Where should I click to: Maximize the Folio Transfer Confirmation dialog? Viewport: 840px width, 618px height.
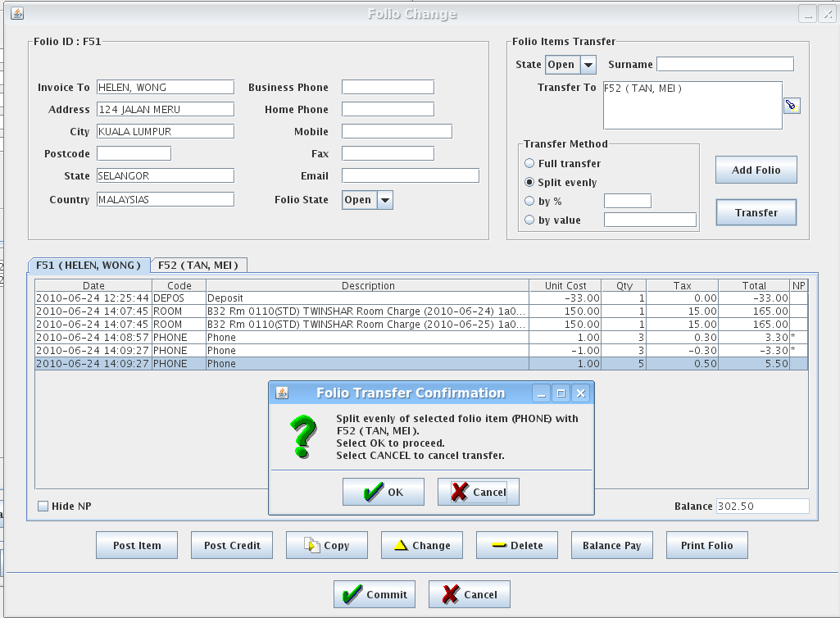tap(561, 393)
